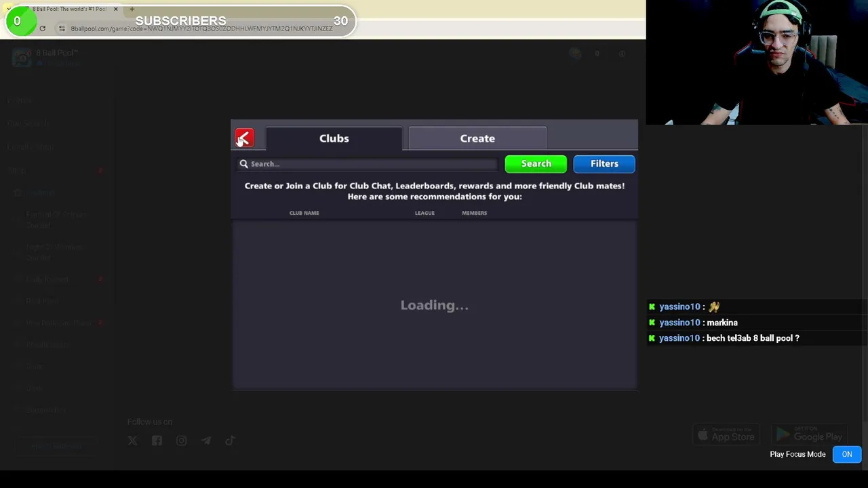Click yassino10 username next to 'markina'

(679, 323)
